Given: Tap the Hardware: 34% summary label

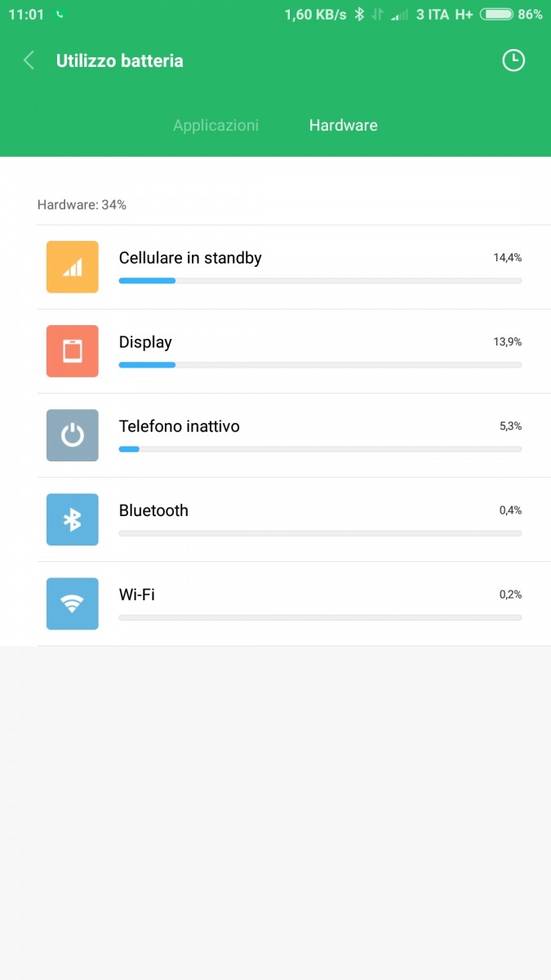Looking at the screenshot, I should coord(82,205).
